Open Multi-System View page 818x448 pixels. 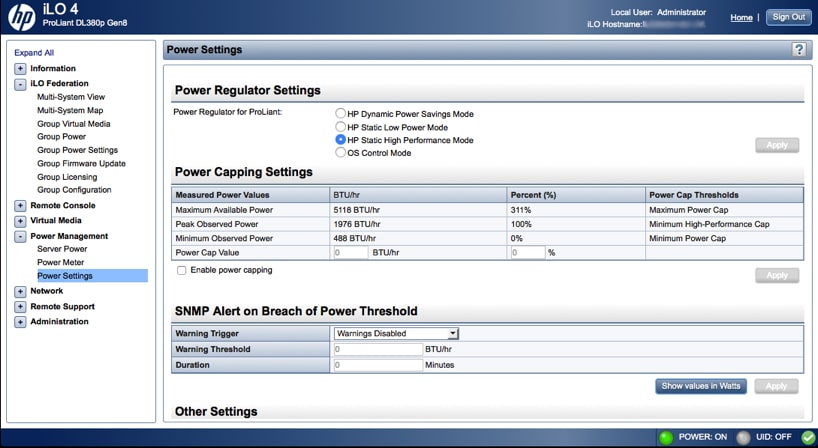pyautogui.click(x=71, y=96)
